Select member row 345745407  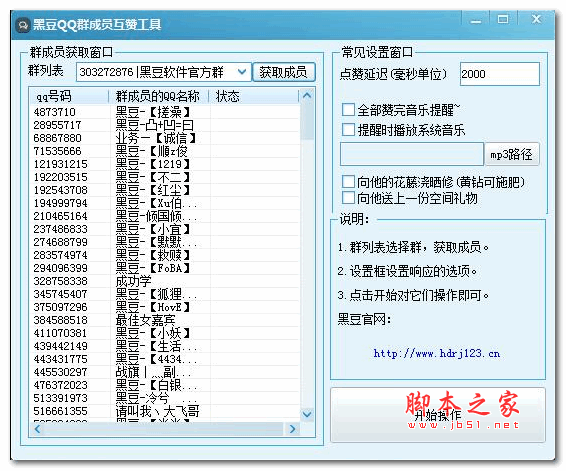point(165,294)
